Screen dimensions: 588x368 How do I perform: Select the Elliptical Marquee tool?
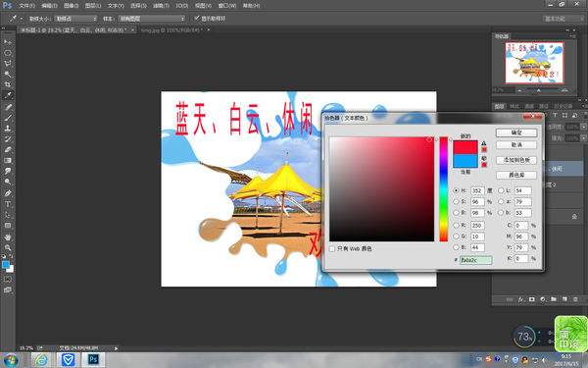8,53
